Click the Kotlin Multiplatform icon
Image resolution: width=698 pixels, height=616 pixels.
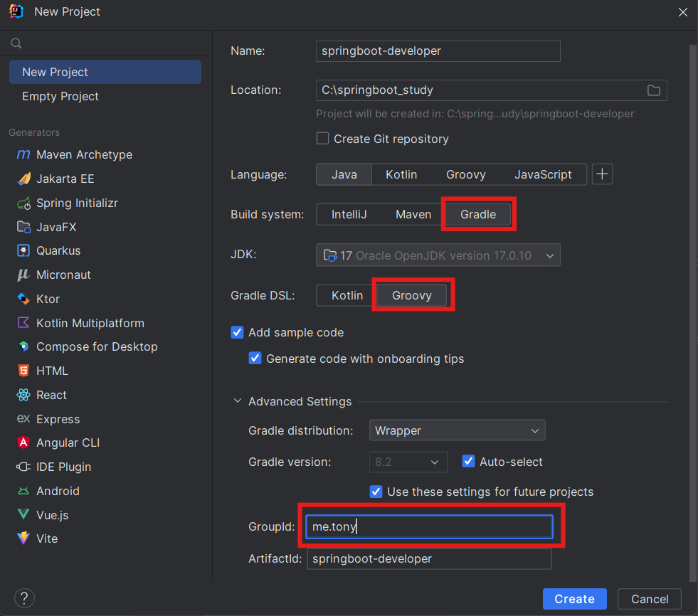[x=23, y=323]
